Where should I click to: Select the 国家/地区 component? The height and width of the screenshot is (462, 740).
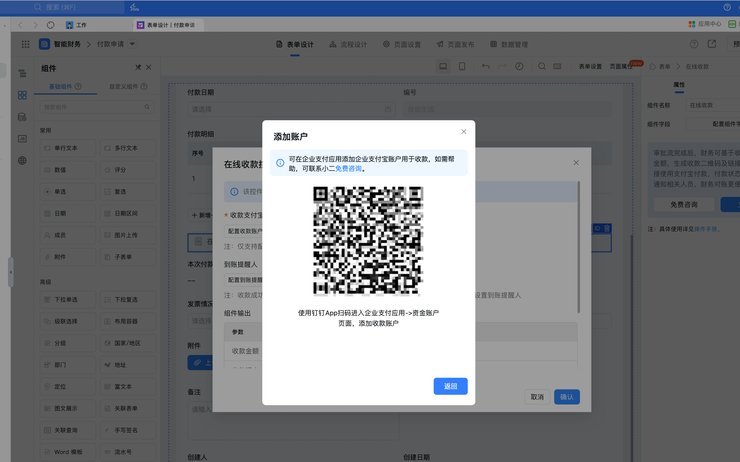[x=127, y=343]
